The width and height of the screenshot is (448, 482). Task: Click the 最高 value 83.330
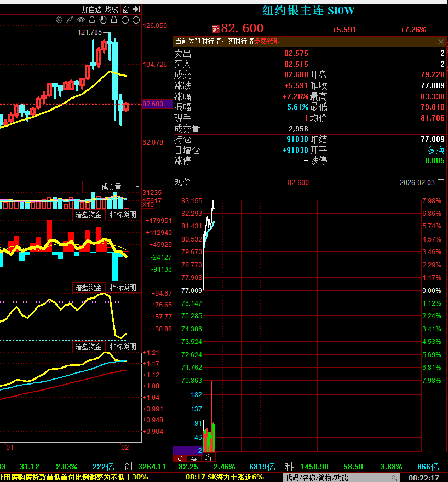coord(433,96)
